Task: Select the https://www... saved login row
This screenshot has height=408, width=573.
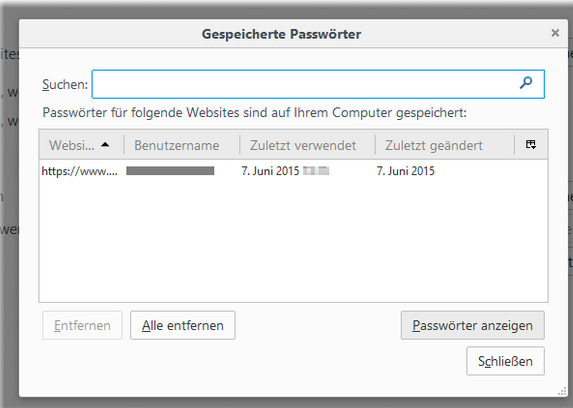Action: [293, 171]
